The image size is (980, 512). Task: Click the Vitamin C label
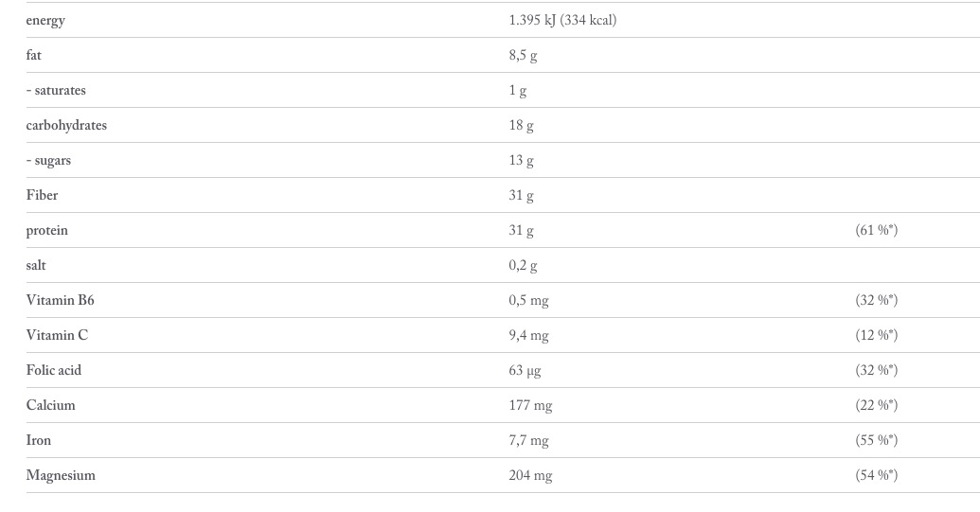57,335
